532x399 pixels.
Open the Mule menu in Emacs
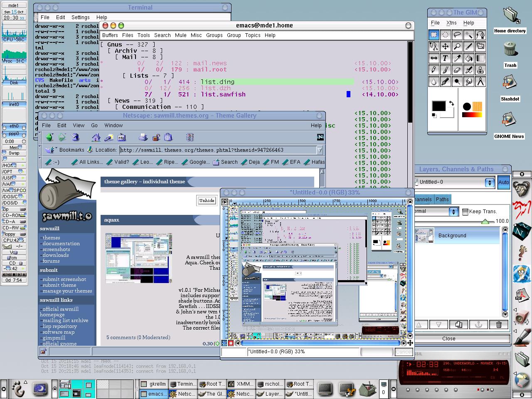(181, 35)
